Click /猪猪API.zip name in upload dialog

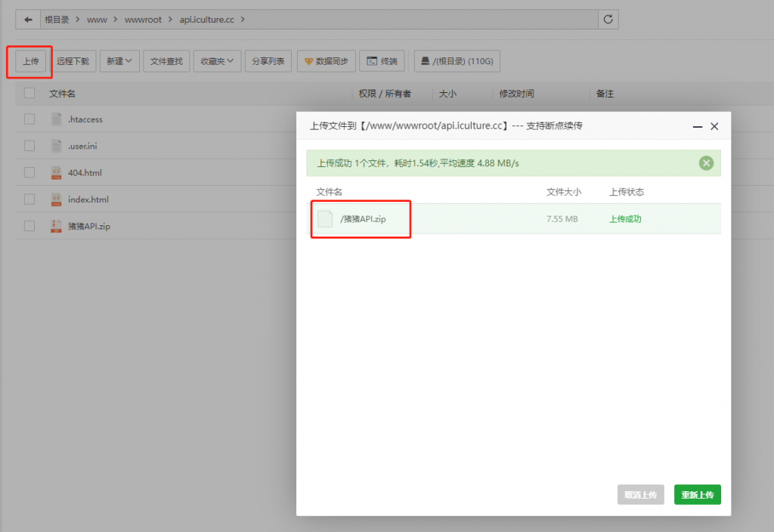[363, 218]
